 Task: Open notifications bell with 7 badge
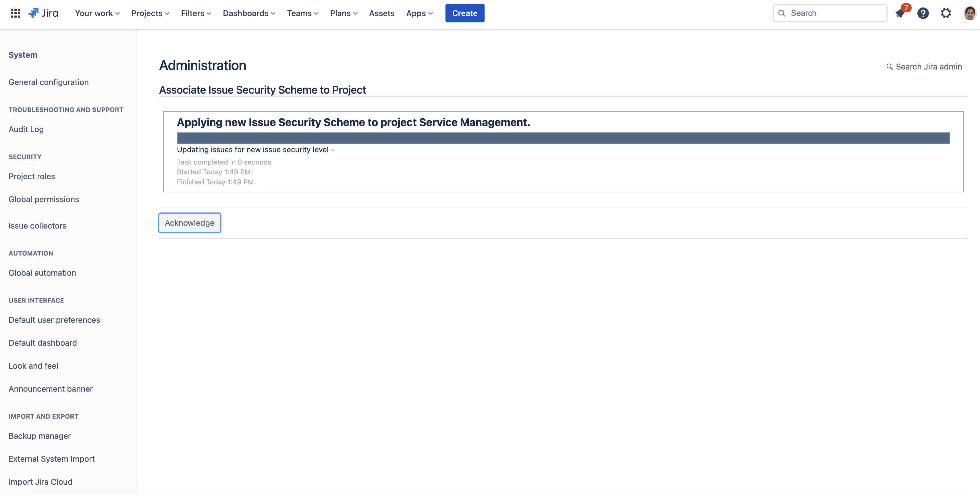pyautogui.click(x=900, y=13)
